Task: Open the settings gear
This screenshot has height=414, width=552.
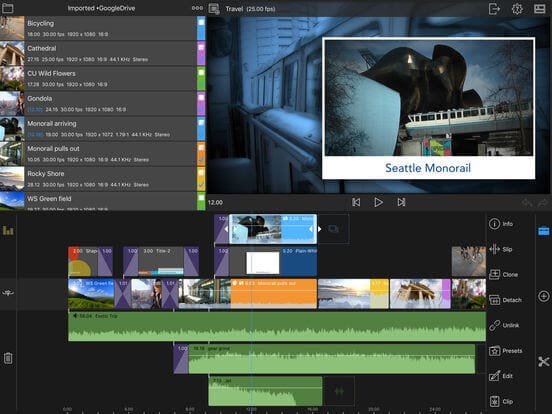Action: [517, 8]
